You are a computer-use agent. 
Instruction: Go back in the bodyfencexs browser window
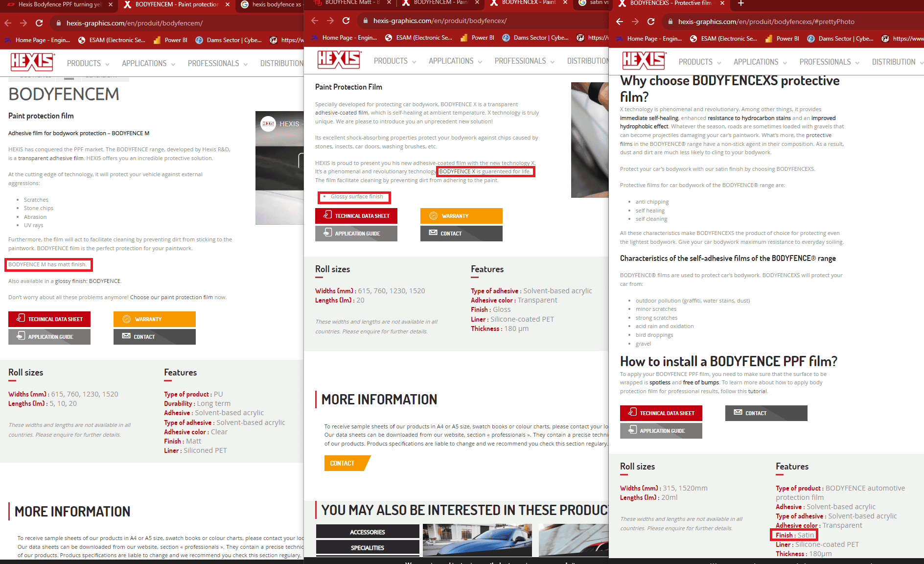pos(620,22)
